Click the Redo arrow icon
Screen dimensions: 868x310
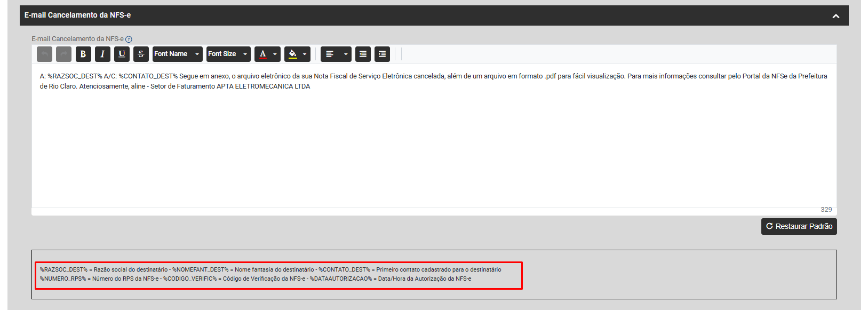pos(63,54)
